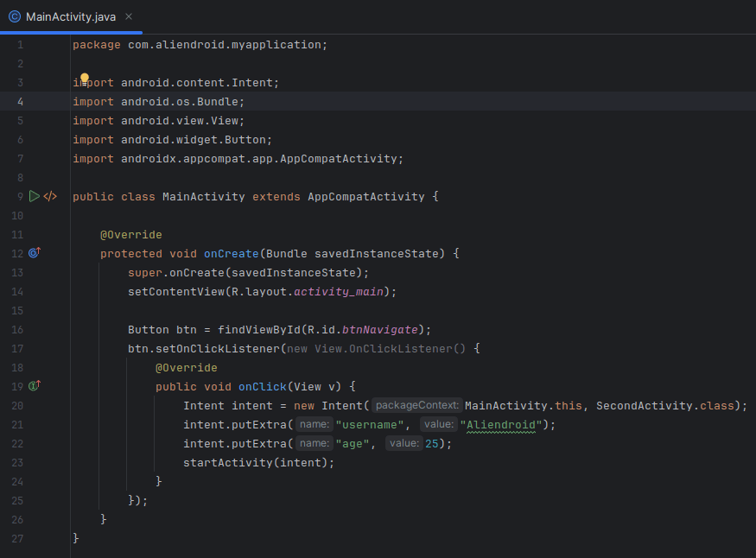This screenshot has width=756, height=558.
Task: Click the closing }); on line 25
Action: pyautogui.click(x=138, y=501)
